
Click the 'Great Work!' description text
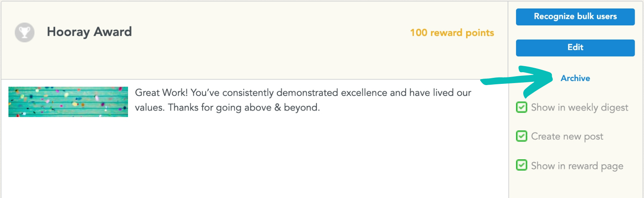303,100
